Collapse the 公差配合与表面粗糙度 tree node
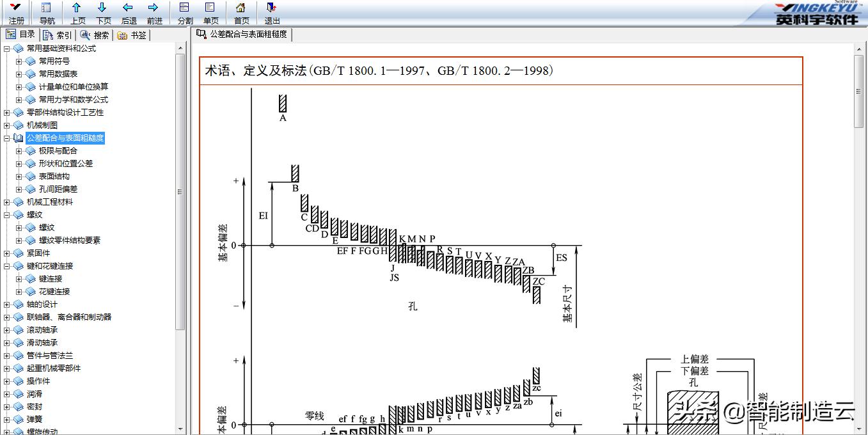Viewport: 868px width, 435px height. (x=7, y=138)
